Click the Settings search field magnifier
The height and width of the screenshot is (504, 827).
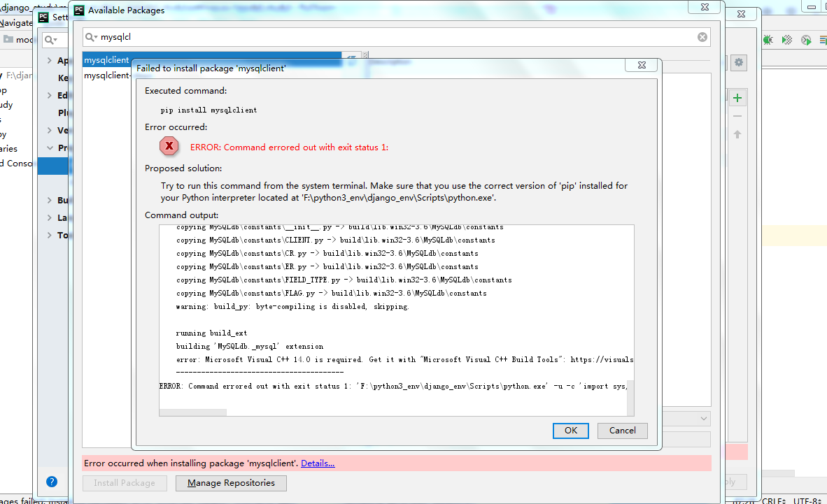click(50, 40)
